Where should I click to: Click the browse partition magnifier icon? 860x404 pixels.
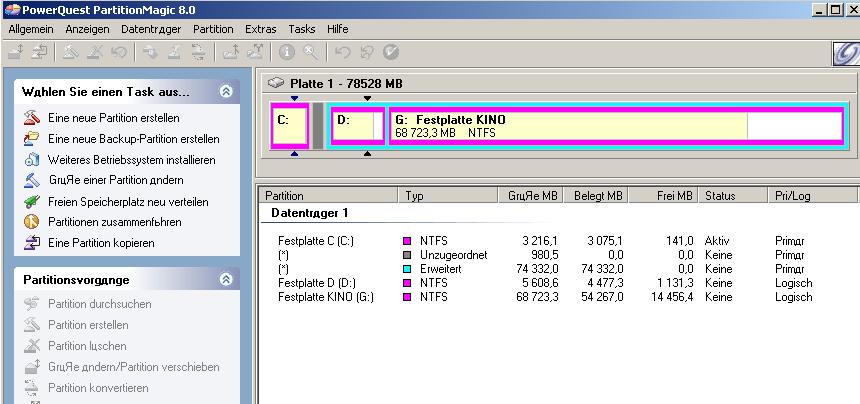point(311,52)
